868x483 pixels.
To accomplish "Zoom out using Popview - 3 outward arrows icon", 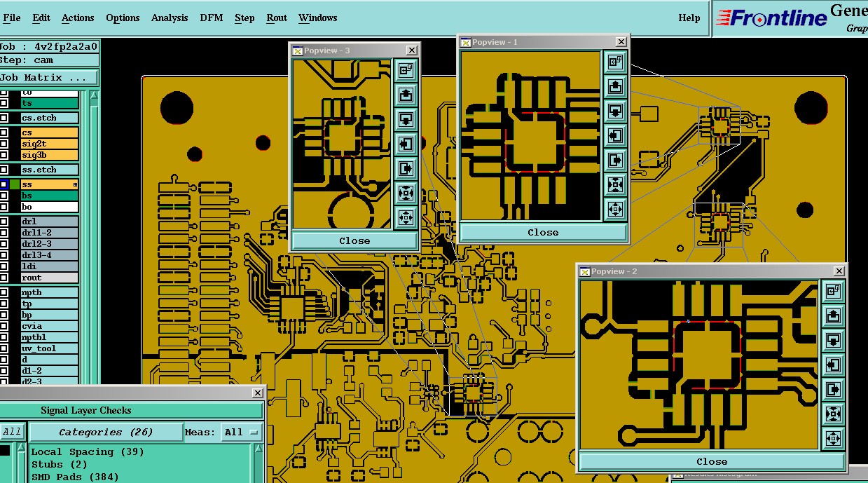I will tap(406, 217).
